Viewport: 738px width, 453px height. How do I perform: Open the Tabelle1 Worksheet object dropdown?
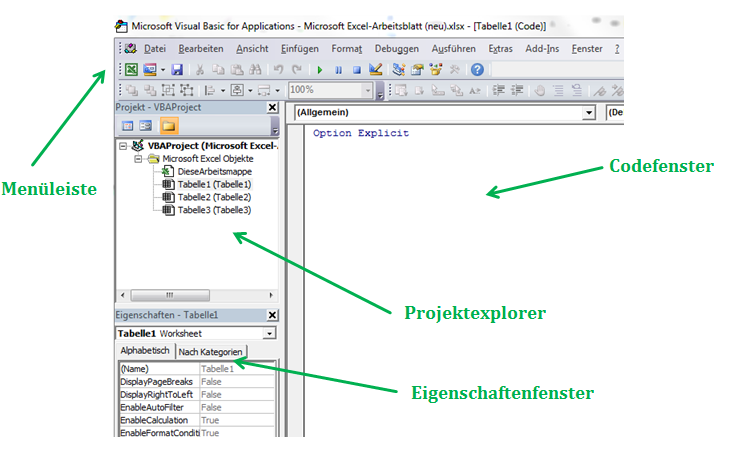coord(269,333)
